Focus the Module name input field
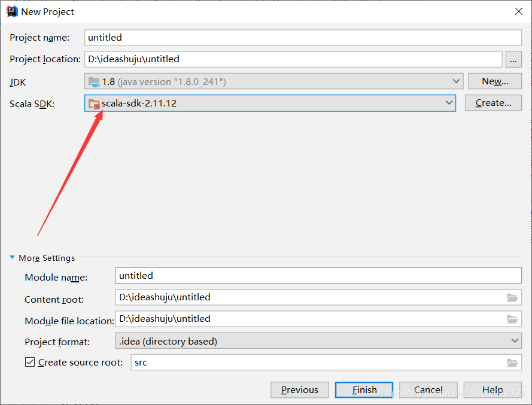The height and width of the screenshot is (405, 532). [x=318, y=275]
